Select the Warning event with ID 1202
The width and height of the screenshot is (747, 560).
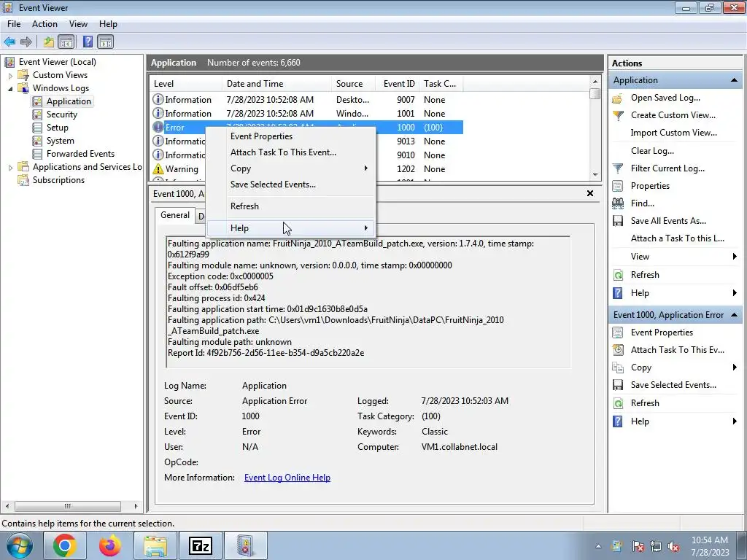(x=306, y=169)
